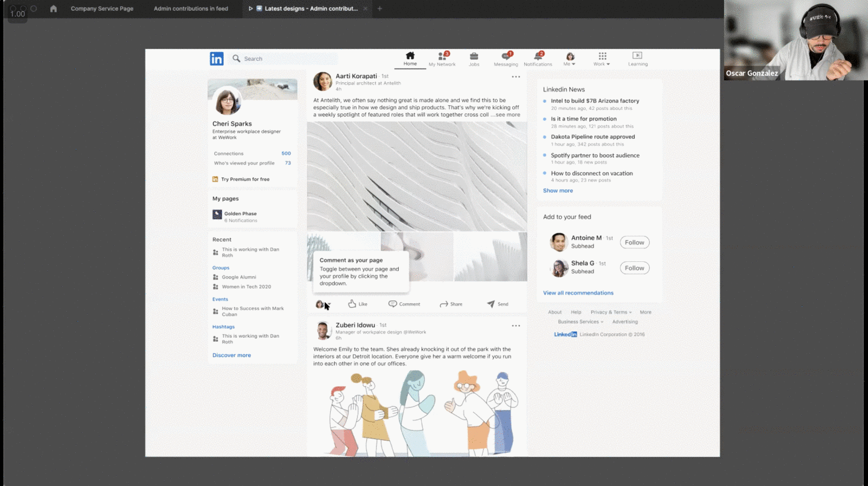The height and width of the screenshot is (486, 868).
Task: Open news: How to disconnect on vacation
Action: tap(592, 173)
